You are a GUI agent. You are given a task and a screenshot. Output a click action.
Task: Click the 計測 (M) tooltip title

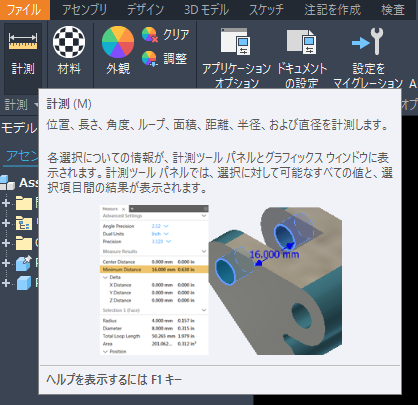point(69,104)
